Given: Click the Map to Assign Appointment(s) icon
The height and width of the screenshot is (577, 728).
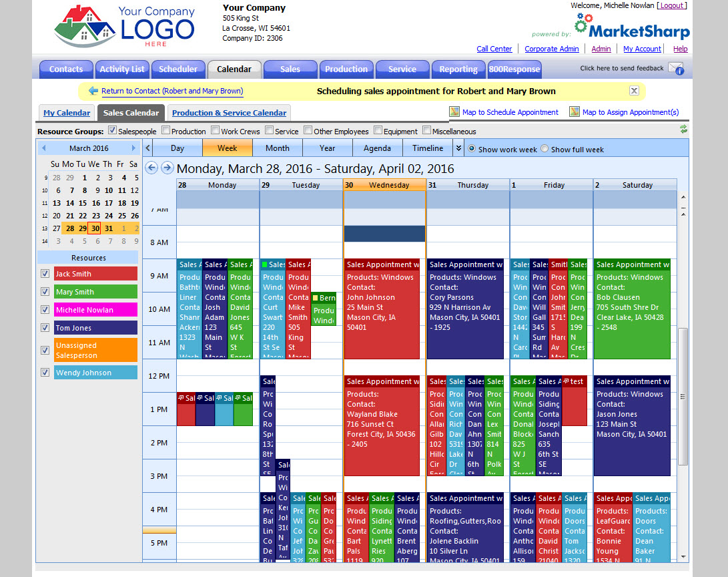Looking at the screenshot, I should click(575, 112).
